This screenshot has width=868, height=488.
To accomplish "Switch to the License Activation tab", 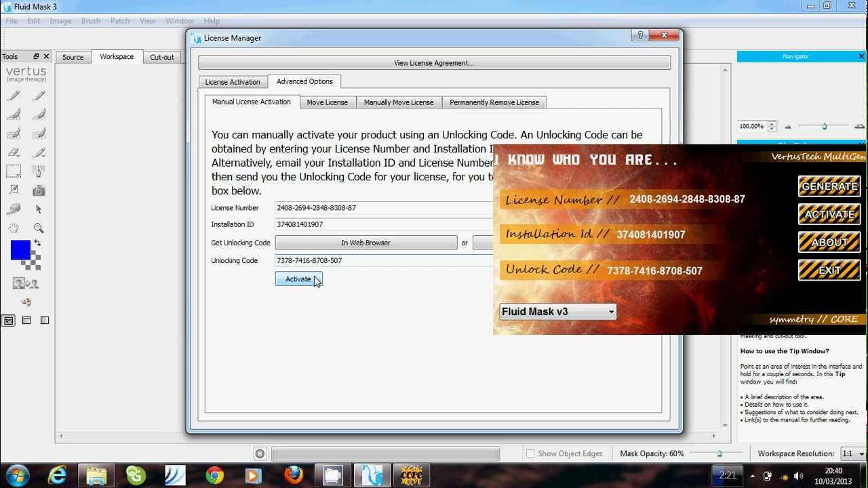I will (x=233, y=82).
